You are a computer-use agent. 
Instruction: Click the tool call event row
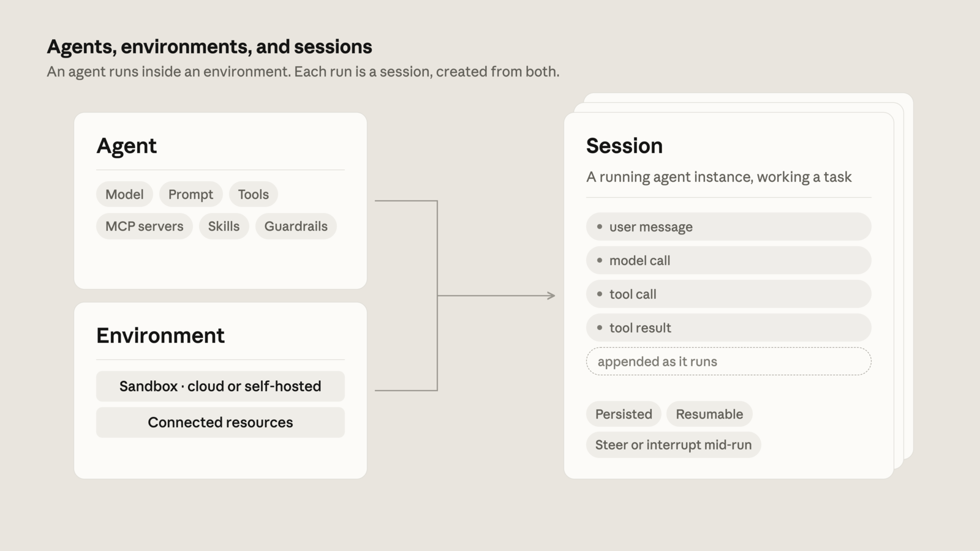point(729,294)
